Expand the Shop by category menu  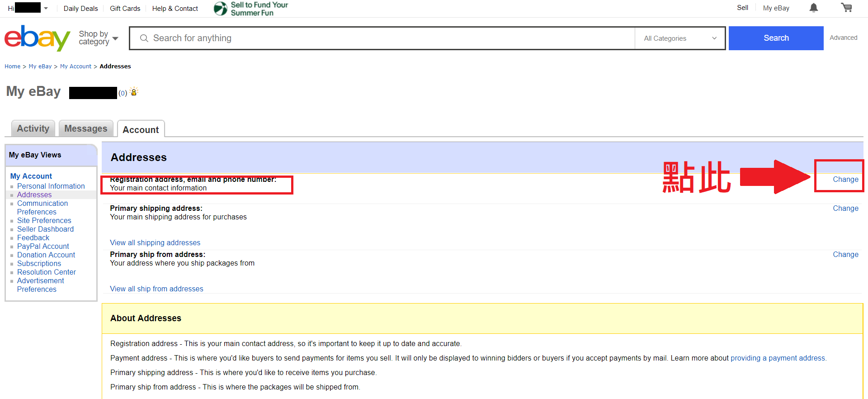[98, 38]
